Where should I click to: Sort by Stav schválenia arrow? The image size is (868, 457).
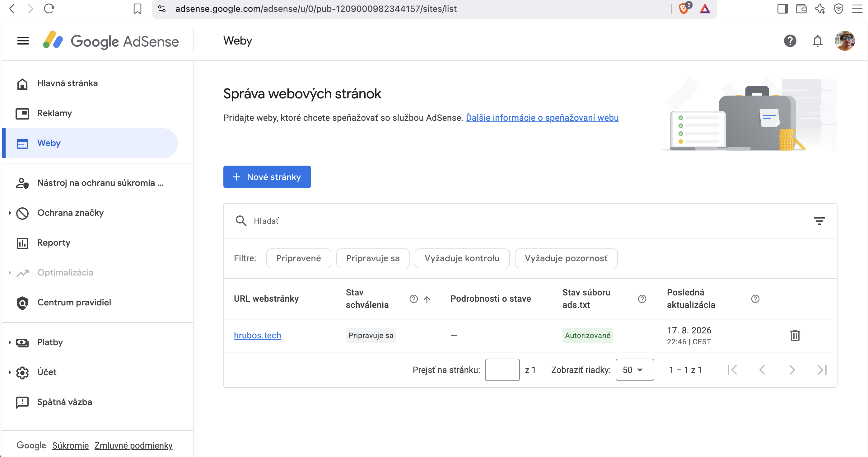point(427,299)
